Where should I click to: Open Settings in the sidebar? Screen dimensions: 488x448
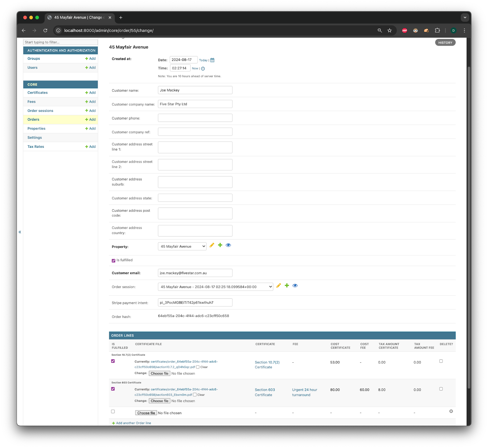tap(34, 138)
